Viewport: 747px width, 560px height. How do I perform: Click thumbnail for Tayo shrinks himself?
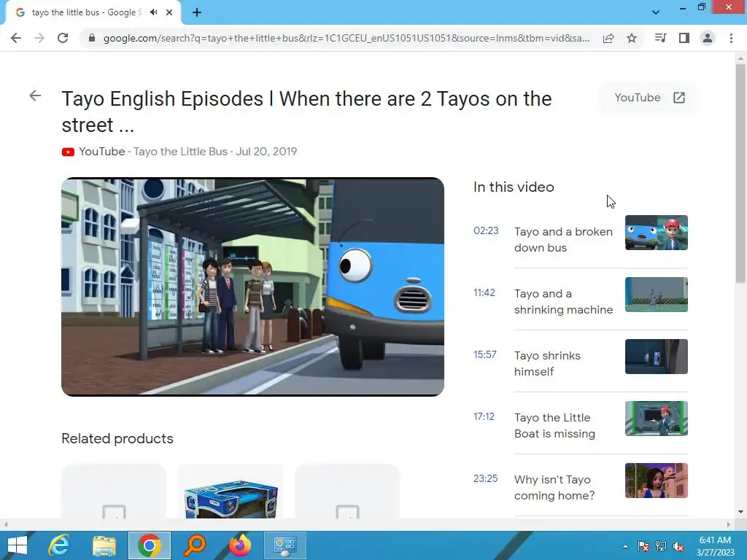click(656, 356)
